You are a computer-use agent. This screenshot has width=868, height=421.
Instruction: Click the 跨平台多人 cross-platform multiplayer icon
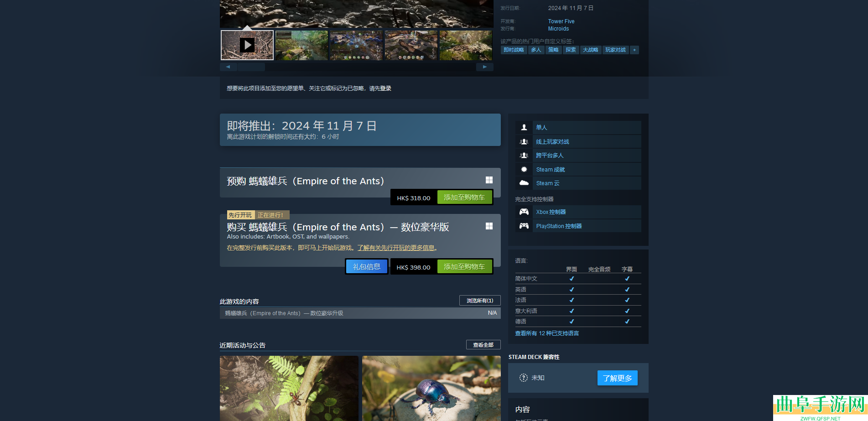tap(524, 155)
